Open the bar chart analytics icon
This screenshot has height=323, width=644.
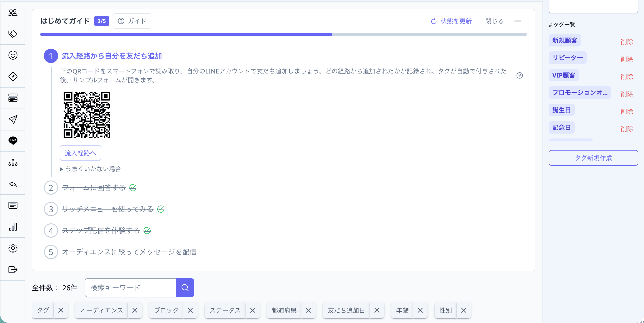(x=13, y=227)
